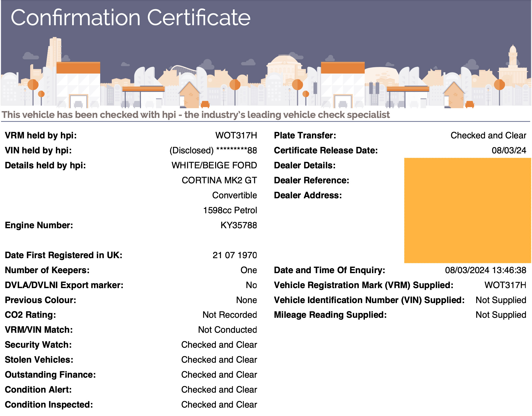
Task: Select the Dealer Address label
Action: (x=308, y=195)
